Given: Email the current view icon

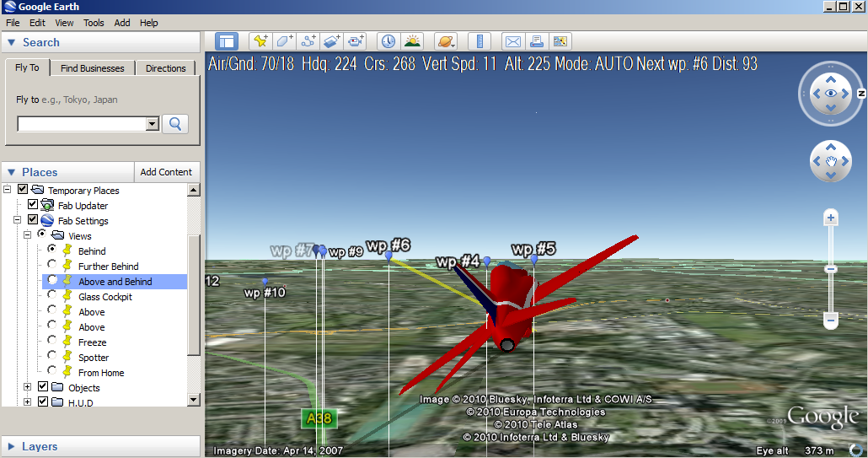Looking at the screenshot, I should tap(513, 41).
